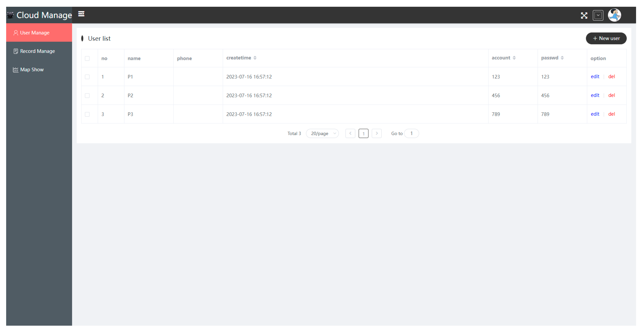Check the box for user P3
644x334 pixels.
pyautogui.click(x=87, y=114)
